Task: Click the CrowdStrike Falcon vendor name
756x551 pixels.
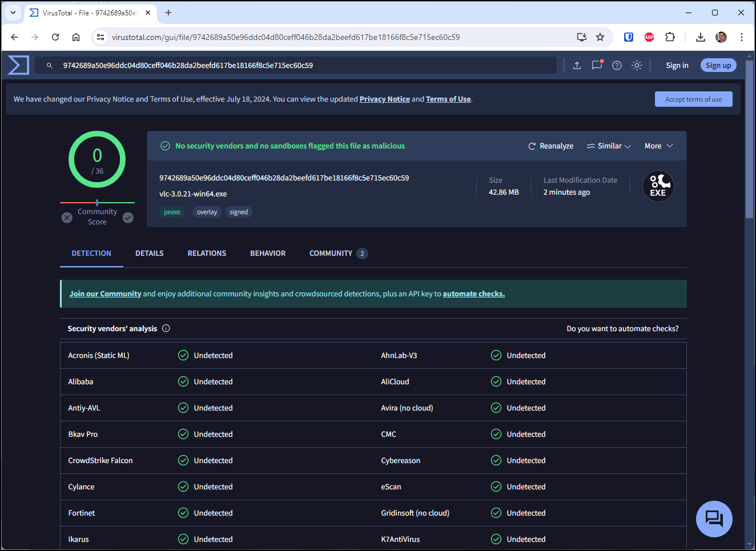Action: [100, 461]
